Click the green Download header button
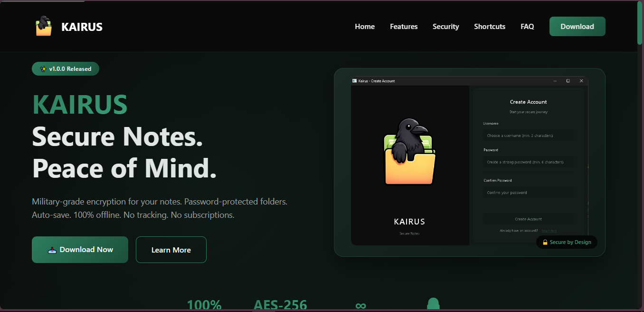644x312 pixels. pos(577,27)
